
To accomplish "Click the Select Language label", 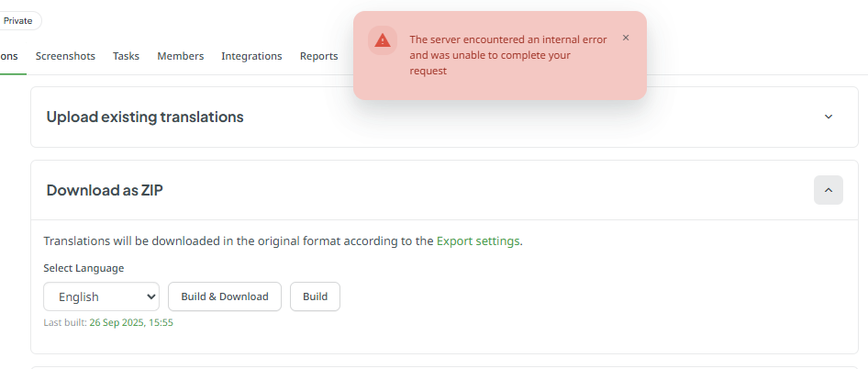I will pyautogui.click(x=83, y=268).
